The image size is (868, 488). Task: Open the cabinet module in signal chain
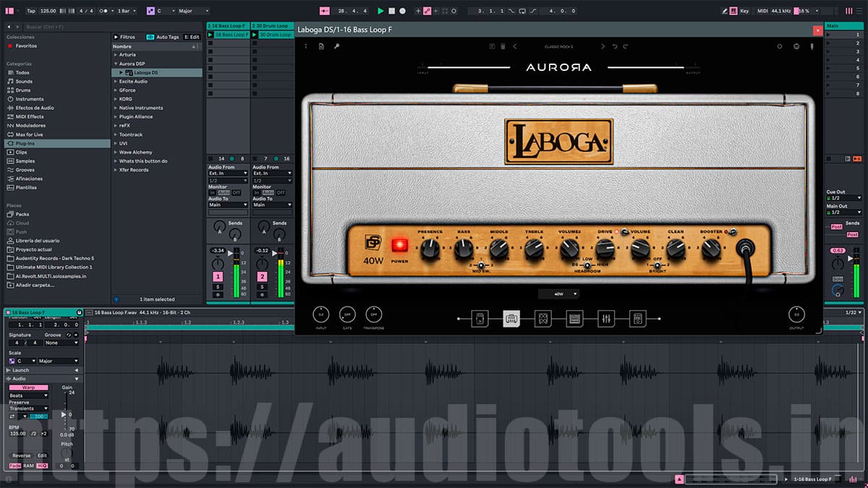coord(543,318)
